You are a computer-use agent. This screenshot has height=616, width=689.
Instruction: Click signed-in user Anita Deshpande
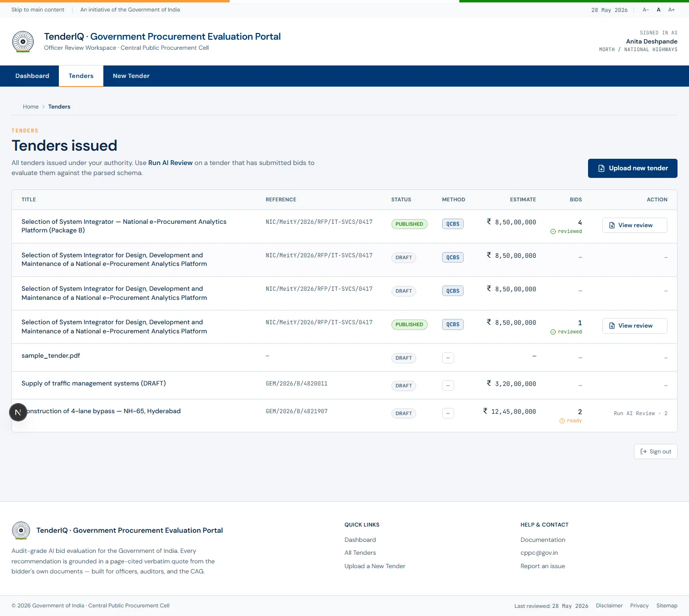click(652, 42)
